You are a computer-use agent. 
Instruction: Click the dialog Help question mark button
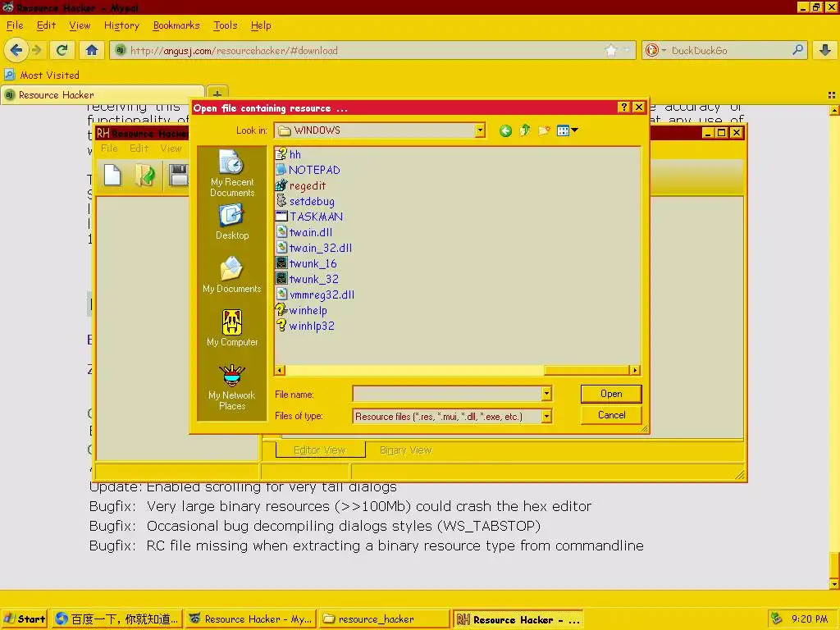[623, 107]
